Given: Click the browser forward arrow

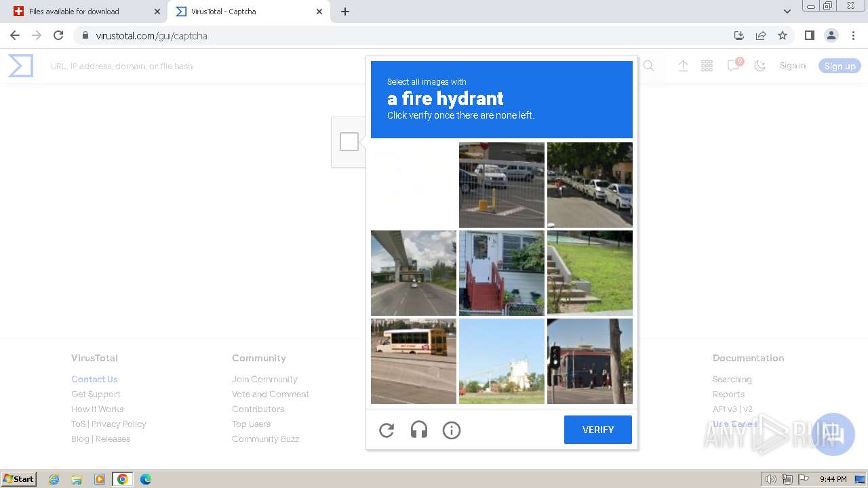Looking at the screenshot, I should click(37, 35).
